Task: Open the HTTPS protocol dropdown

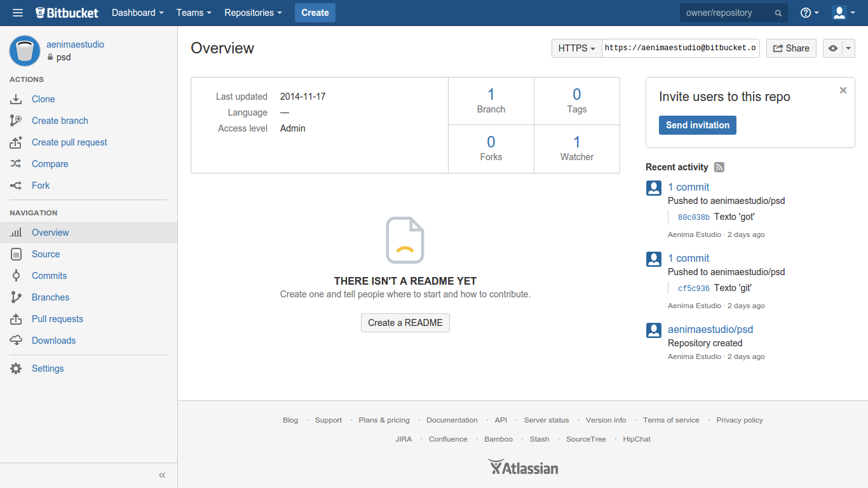Action: (x=577, y=48)
